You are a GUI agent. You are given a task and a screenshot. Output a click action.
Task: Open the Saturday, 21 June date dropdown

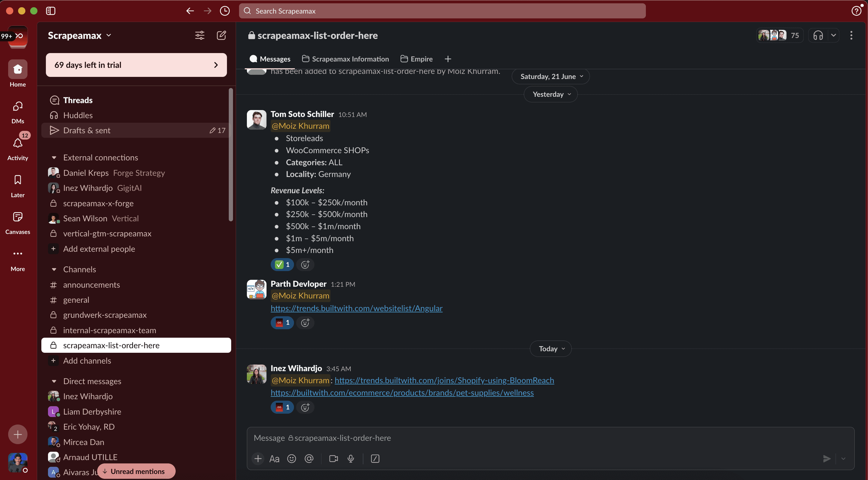550,76
